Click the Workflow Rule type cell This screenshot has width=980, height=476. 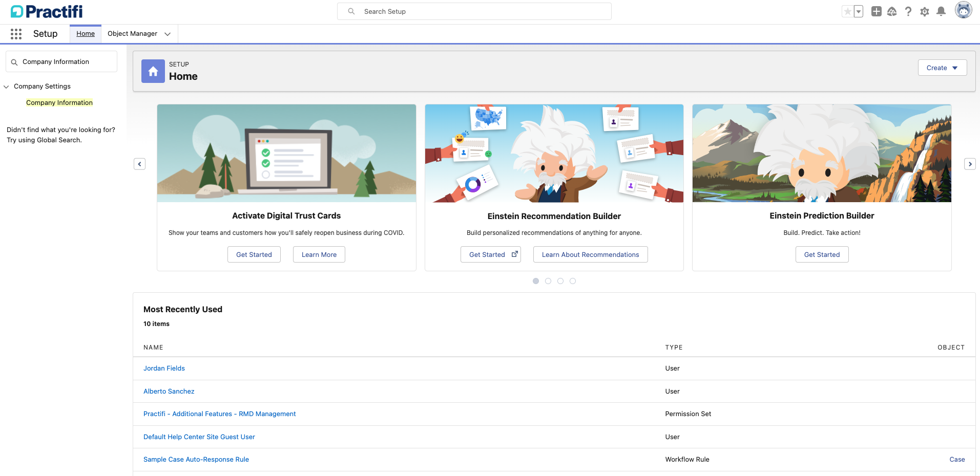coord(687,460)
